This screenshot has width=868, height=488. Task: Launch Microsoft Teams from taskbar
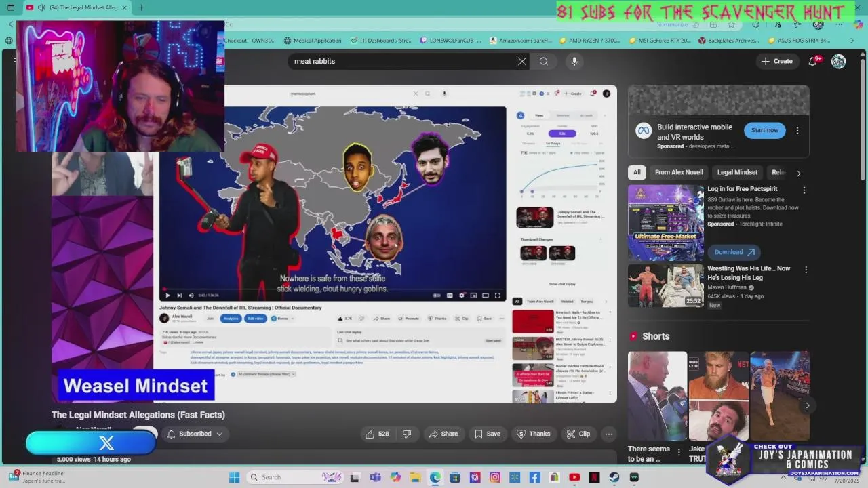375,477
